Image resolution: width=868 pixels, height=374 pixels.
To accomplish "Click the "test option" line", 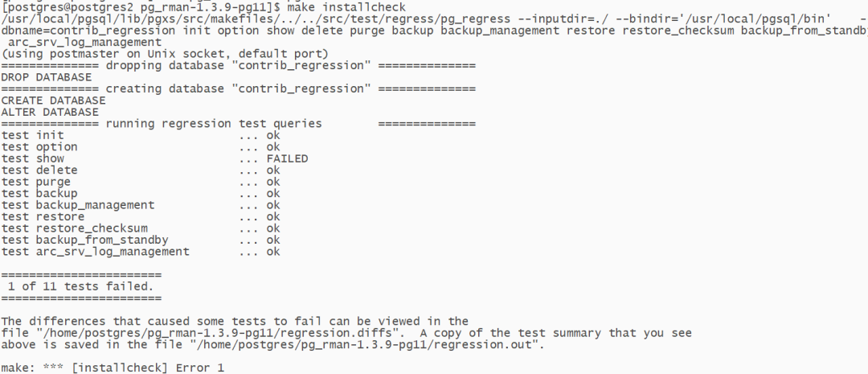I will coord(39,147).
